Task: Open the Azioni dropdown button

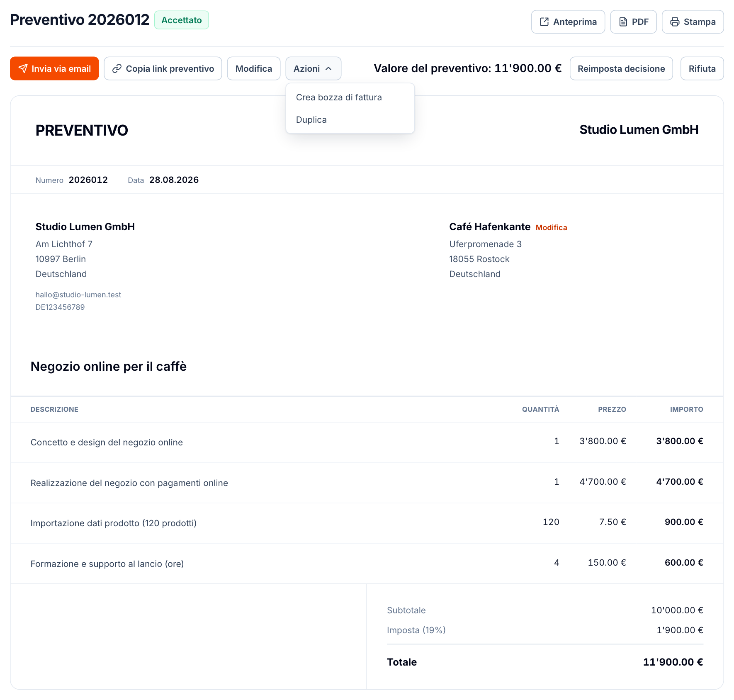Action: point(313,68)
